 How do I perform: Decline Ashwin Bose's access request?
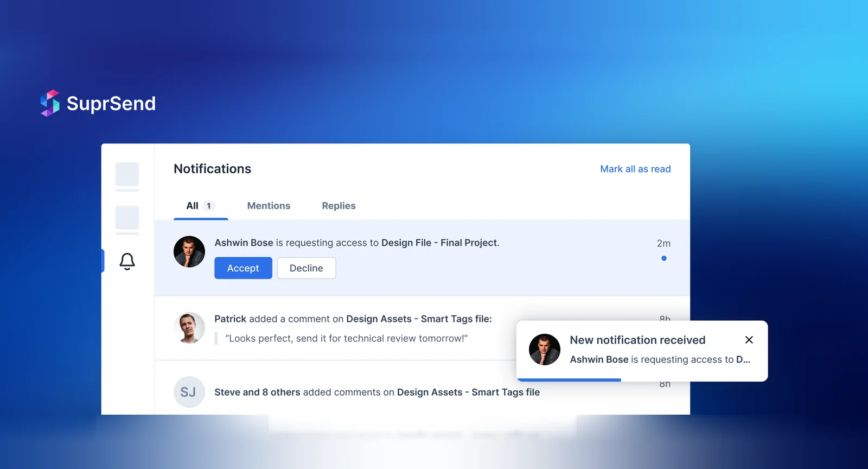pyautogui.click(x=307, y=268)
